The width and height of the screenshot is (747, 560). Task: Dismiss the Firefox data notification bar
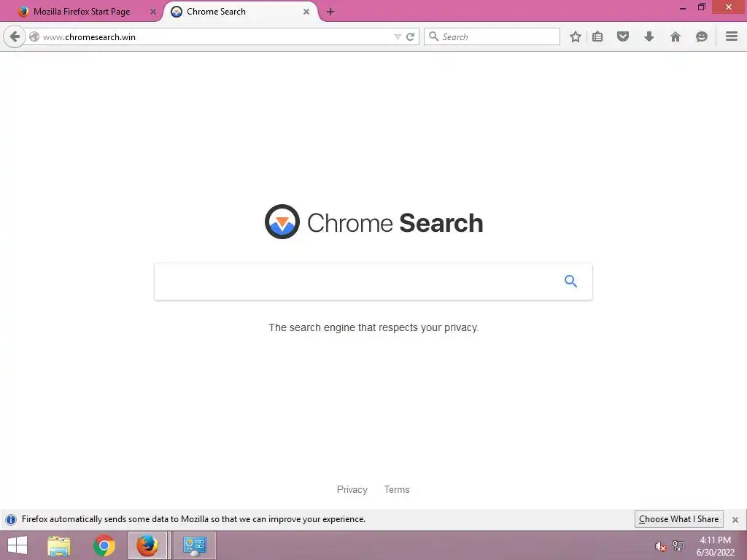click(735, 519)
